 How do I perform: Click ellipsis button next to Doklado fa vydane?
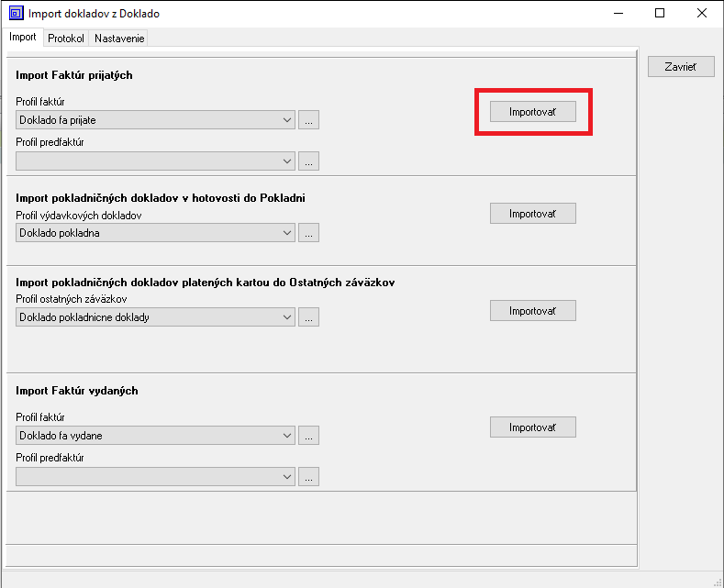pyautogui.click(x=308, y=435)
